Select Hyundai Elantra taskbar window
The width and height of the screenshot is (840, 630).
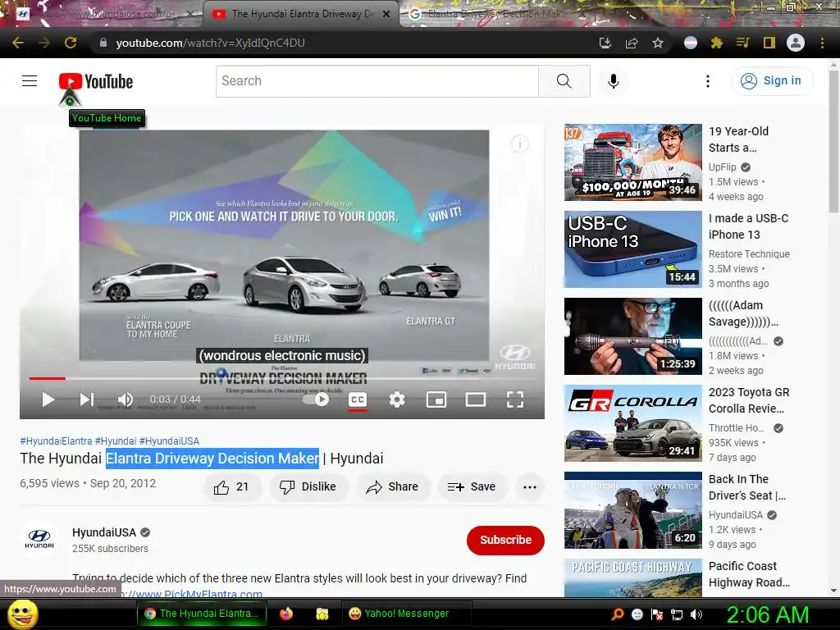[x=203, y=614]
